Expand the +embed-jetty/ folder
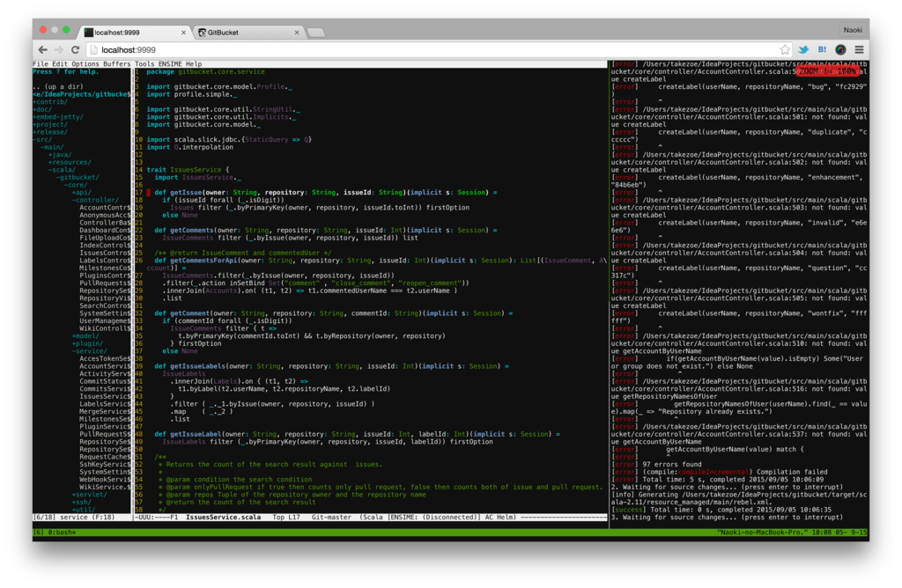Screen dimensions: 902x588 tap(57, 117)
